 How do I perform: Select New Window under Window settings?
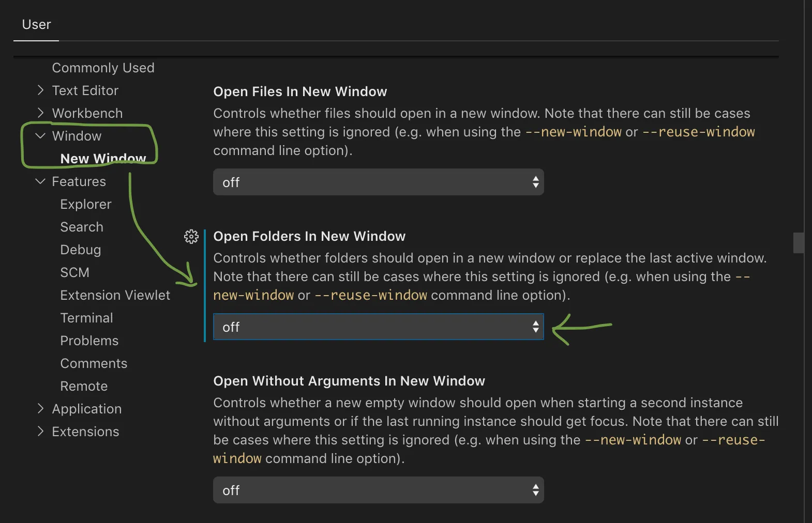point(103,159)
